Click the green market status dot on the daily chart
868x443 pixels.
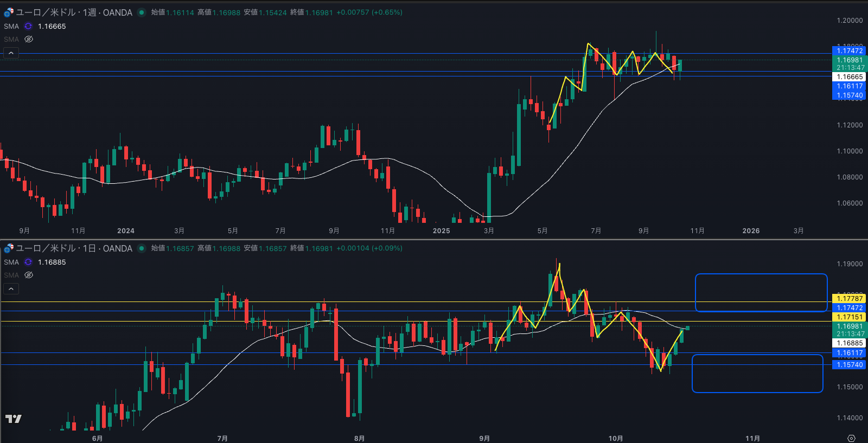pos(142,248)
